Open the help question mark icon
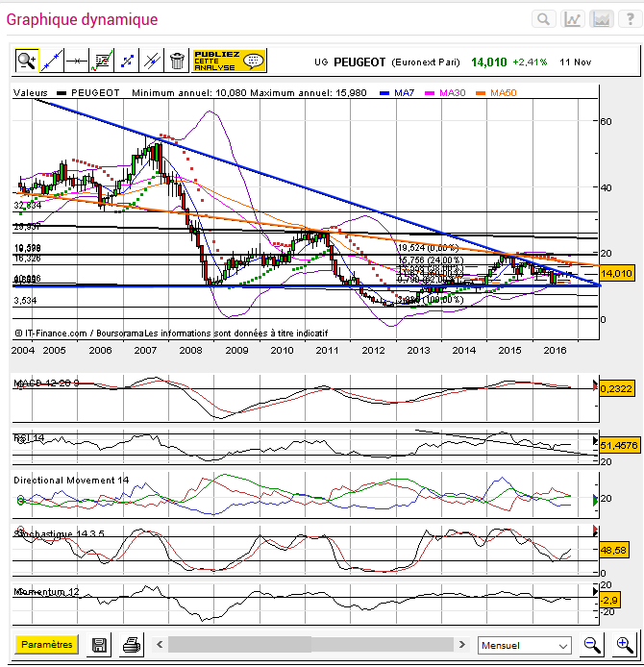The height and width of the screenshot is (667, 644). (x=631, y=19)
